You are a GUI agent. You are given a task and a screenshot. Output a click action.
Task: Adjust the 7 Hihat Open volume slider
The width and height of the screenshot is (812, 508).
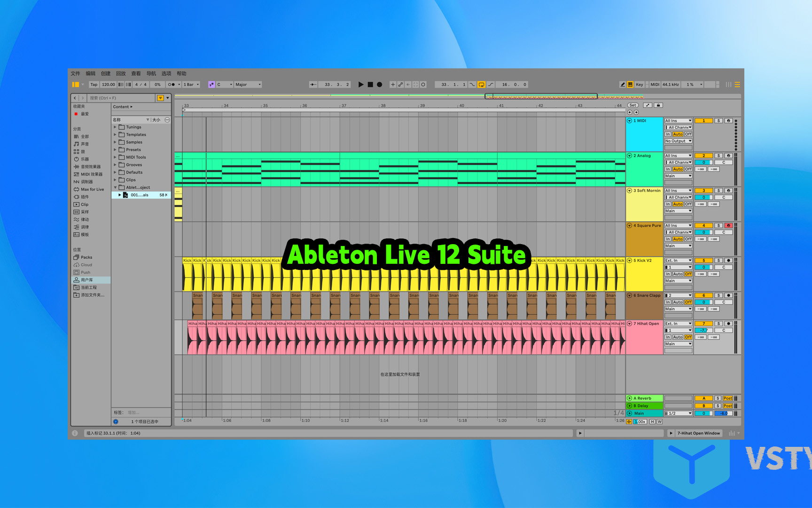[x=703, y=330]
